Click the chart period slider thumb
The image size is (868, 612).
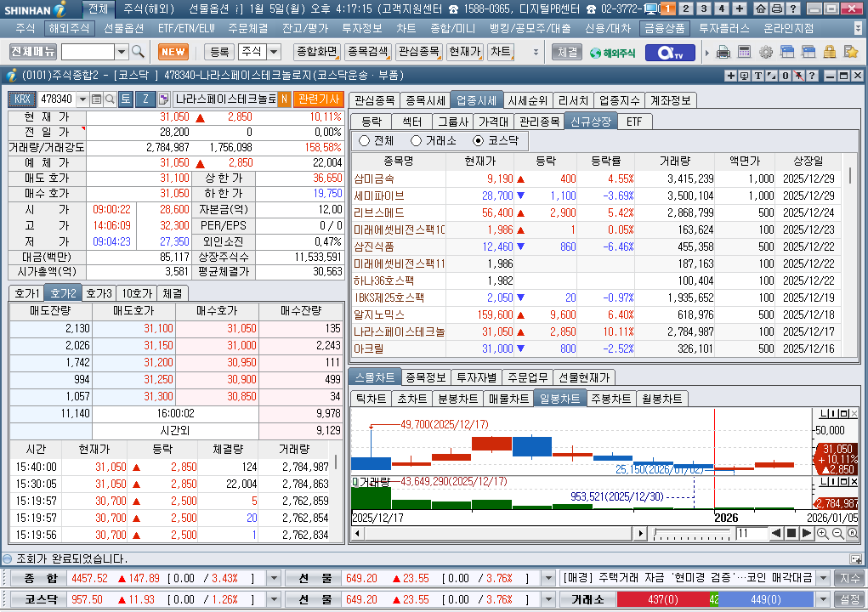coord(655,534)
